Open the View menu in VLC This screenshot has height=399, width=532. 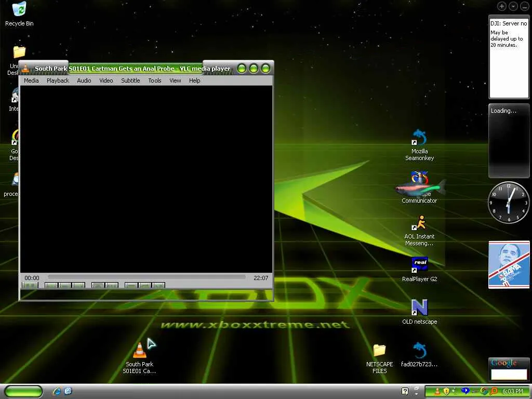[175, 81]
